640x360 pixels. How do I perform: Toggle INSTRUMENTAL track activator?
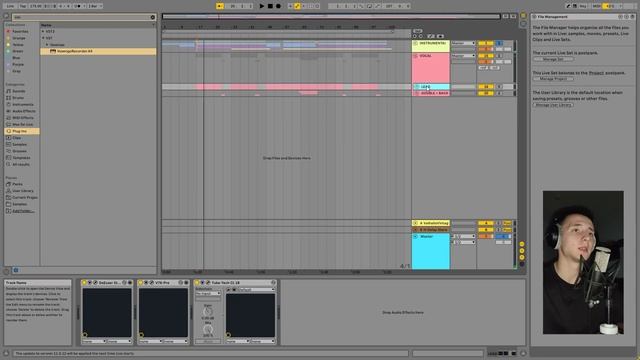coord(486,43)
